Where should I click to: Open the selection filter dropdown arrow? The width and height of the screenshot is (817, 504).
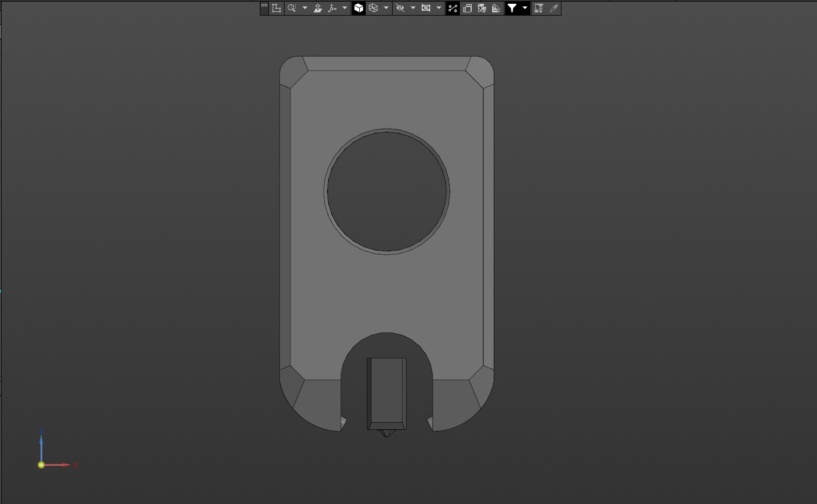pos(525,8)
